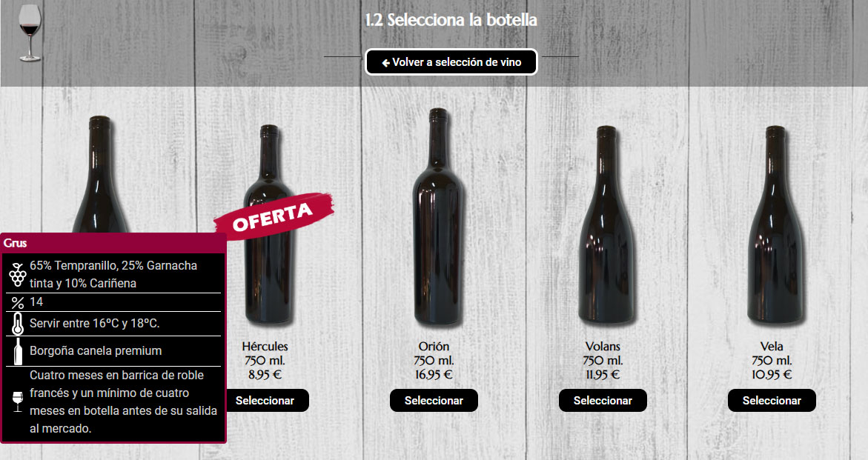Click the Vela bottle picture
868x460 pixels.
pos(775,225)
